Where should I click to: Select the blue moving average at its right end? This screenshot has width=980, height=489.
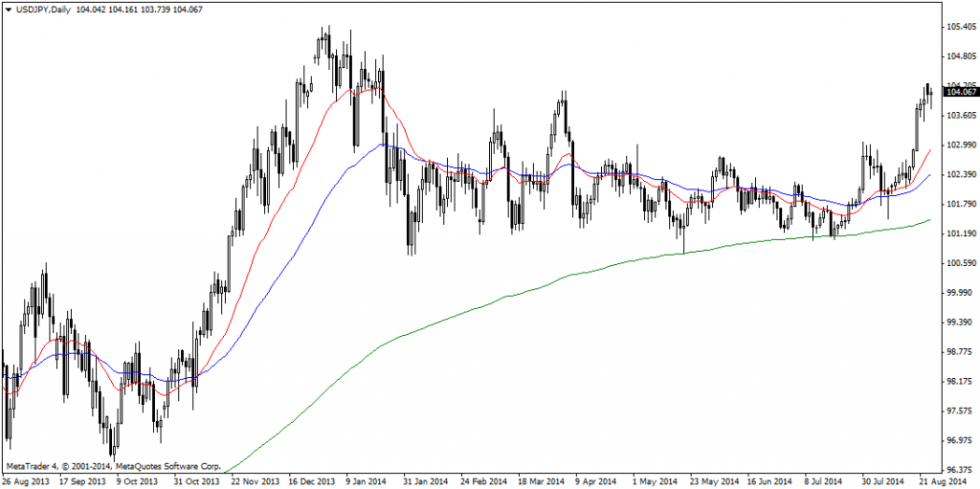click(x=928, y=177)
